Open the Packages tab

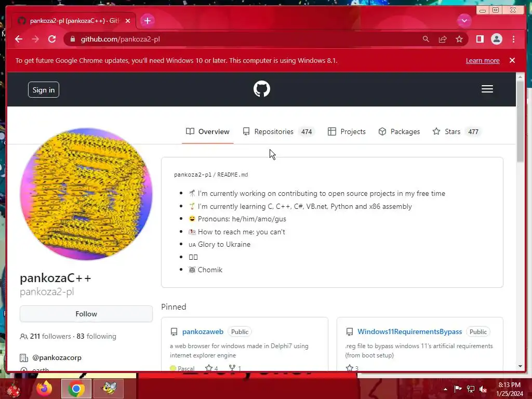[400, 131]
